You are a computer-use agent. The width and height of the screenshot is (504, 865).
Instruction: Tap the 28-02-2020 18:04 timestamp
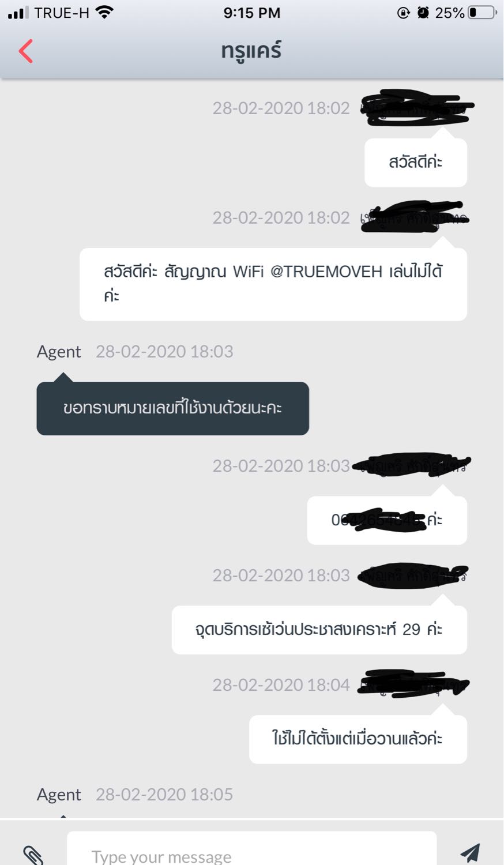(x=281, y=685)
